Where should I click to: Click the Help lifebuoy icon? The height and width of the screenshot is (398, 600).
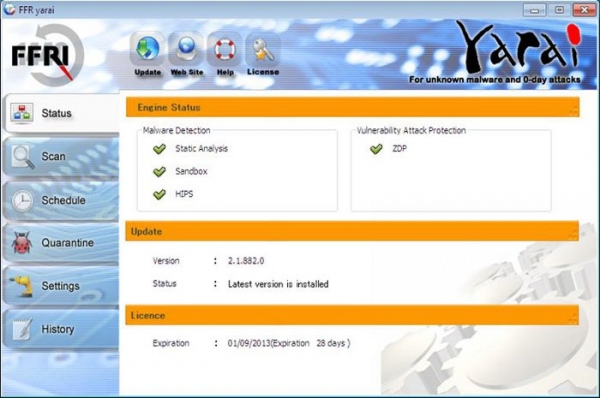point(225,54)
